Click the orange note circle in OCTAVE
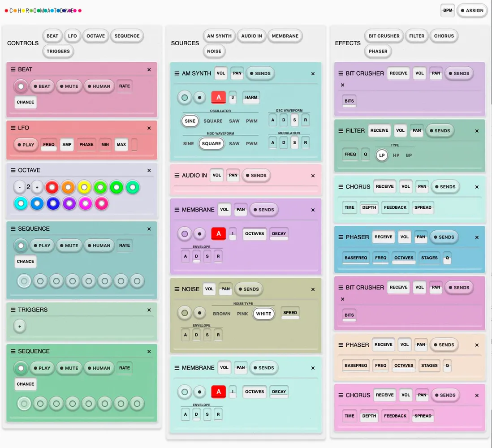The image size is (492, 448). (x=68, y=187)
